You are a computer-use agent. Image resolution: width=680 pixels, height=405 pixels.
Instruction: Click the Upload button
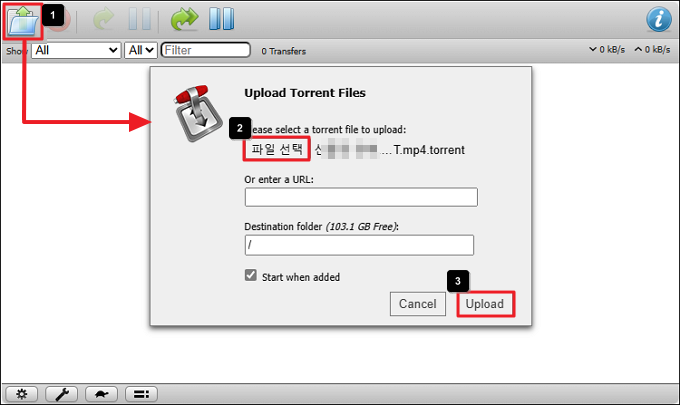pyautogui.click(x=485, y=304)
